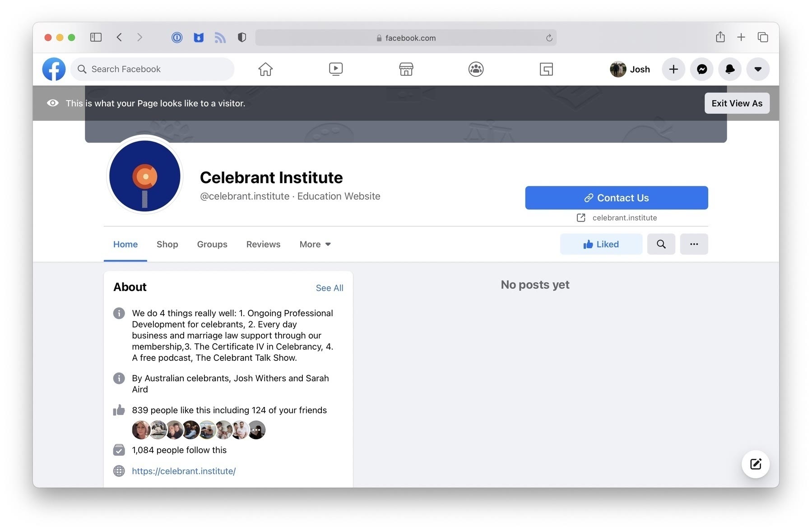812x531 pixels.
Task: Click the Create plus button beside Josh
Action: coord(673,69)
